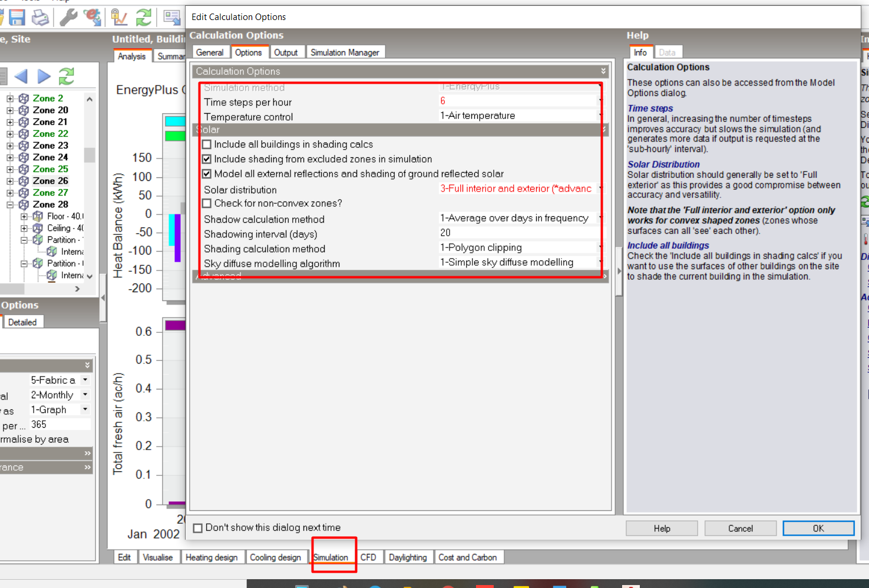The height and width of the screenshot is (588, 869).
Task: Click the cube icon beside Zone 28
Action: (24, 204)
